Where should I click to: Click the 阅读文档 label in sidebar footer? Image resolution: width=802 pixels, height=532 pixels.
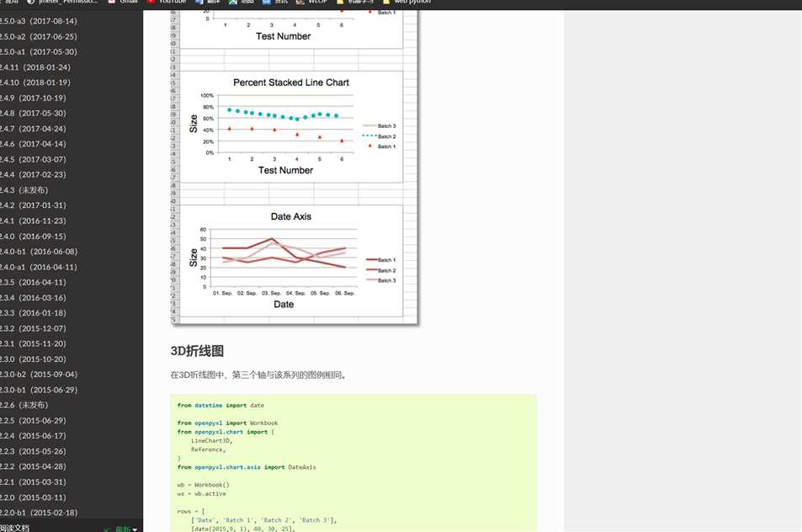[15, 528]
